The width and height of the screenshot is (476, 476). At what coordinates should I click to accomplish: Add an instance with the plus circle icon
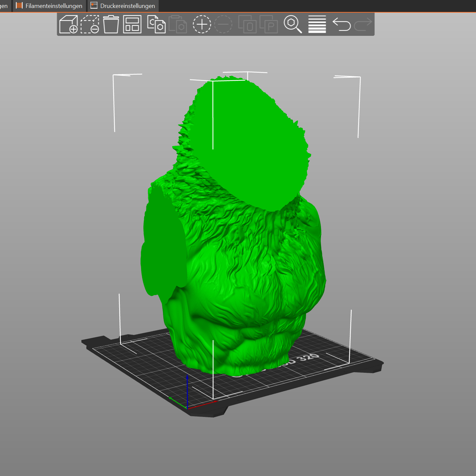click(202, 24)
